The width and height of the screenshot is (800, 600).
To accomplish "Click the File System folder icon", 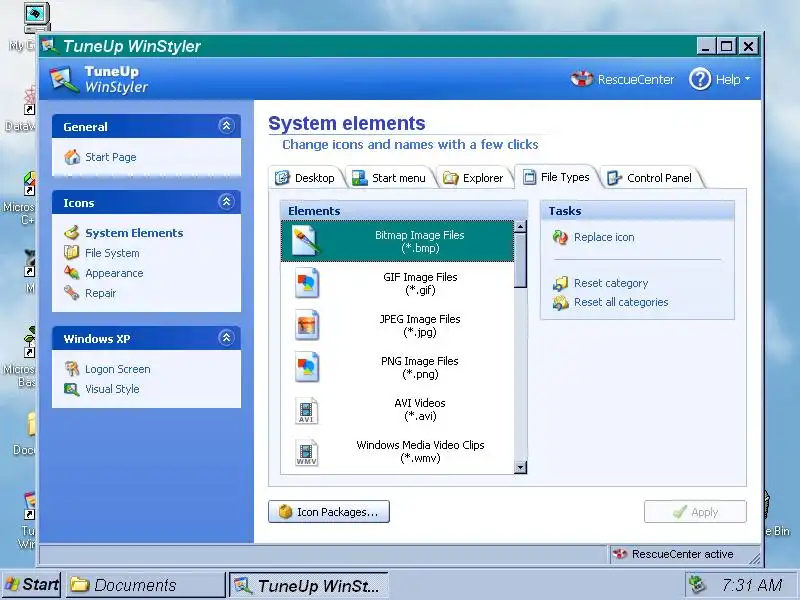I will tap(71, 252).
